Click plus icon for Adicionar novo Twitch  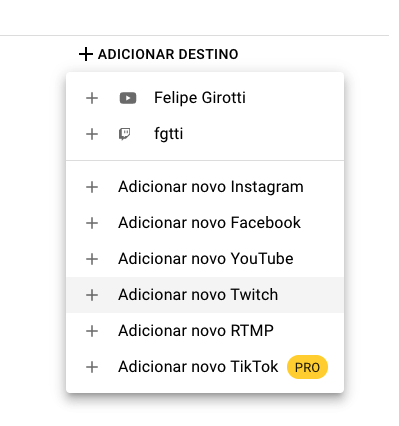click(x=92, y=295)
